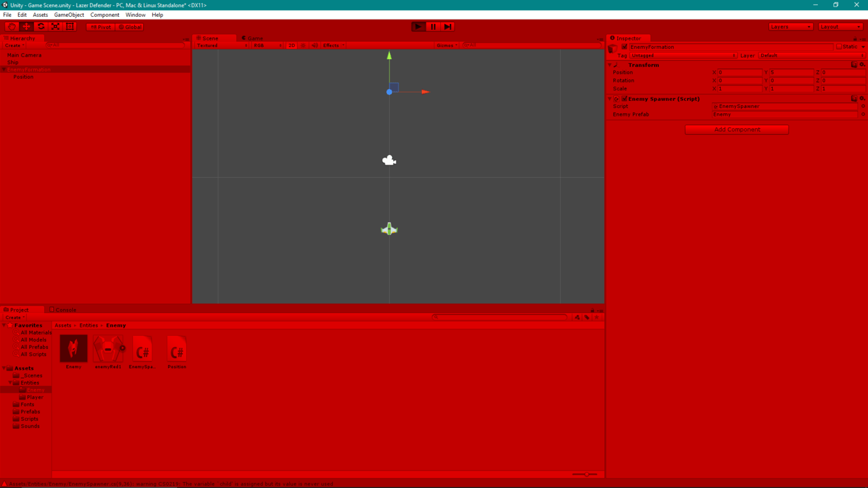Open the Transform component help icon

854,65
